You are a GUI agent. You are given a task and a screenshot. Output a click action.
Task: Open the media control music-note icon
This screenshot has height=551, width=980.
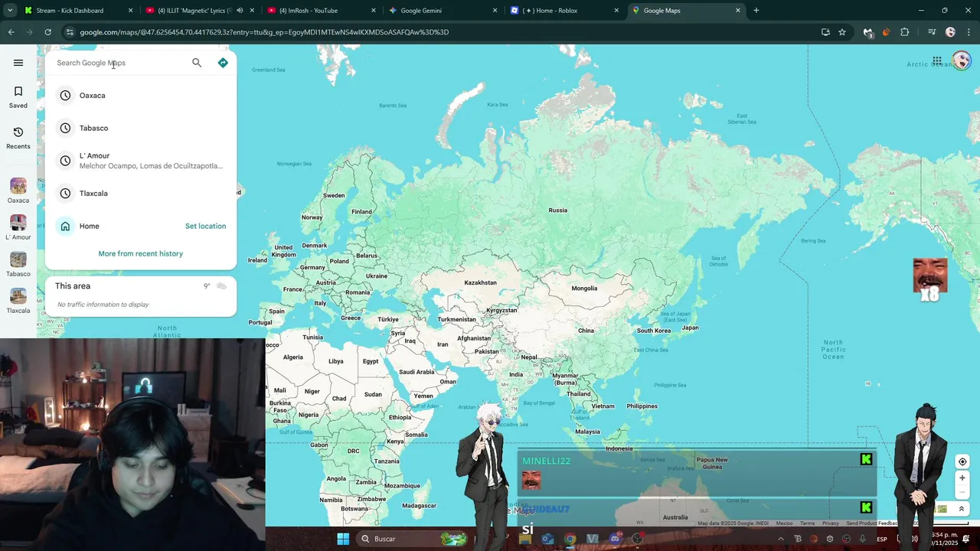pos(931,32)
